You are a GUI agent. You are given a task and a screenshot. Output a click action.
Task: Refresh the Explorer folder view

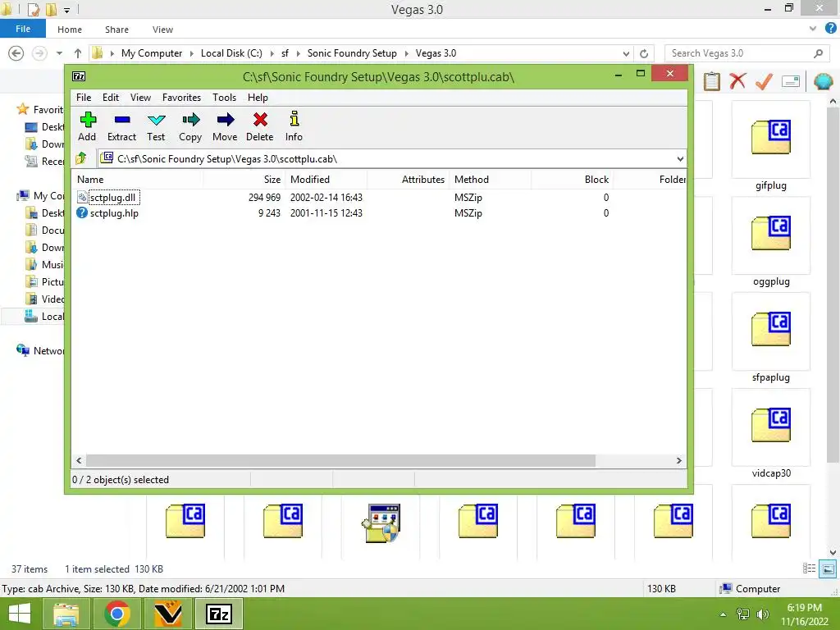pyautogui.click(x=644, y=53)
